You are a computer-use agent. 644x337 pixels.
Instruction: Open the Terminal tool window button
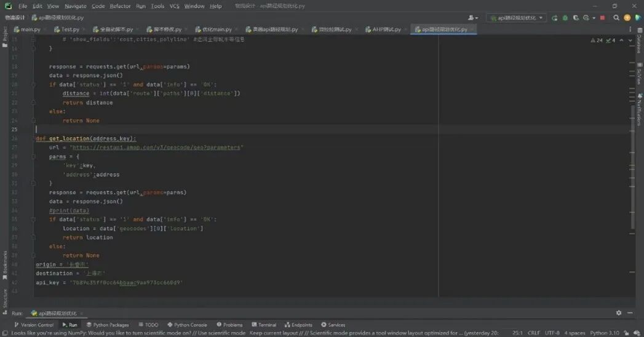[x=264, y=325]
